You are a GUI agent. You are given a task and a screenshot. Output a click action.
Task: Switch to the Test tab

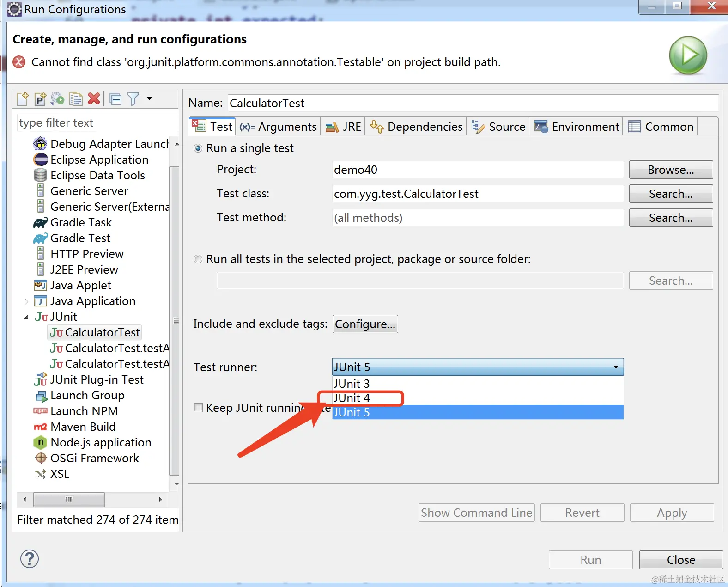(x=212, y=126)
